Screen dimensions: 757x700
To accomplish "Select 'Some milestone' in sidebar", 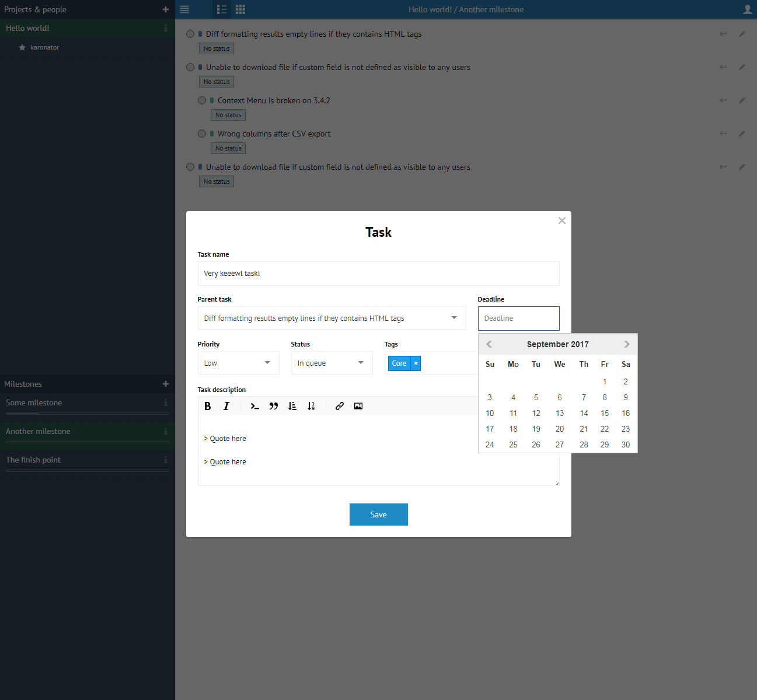I will click(34, 402).
